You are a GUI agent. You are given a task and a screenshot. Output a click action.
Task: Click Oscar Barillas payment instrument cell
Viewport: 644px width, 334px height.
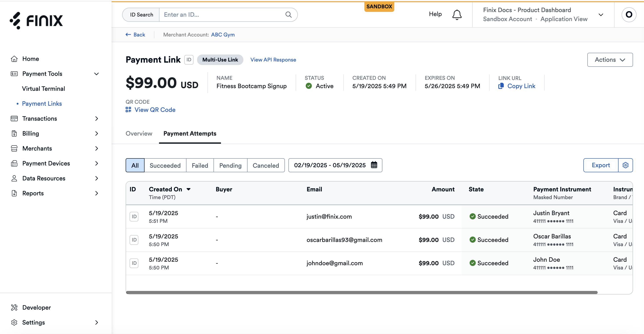553,240
